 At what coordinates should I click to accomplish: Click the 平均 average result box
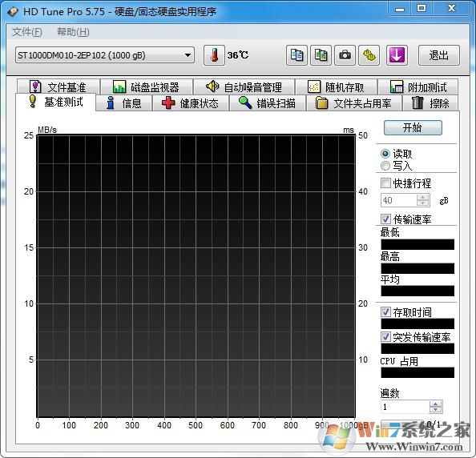(418, 291)
